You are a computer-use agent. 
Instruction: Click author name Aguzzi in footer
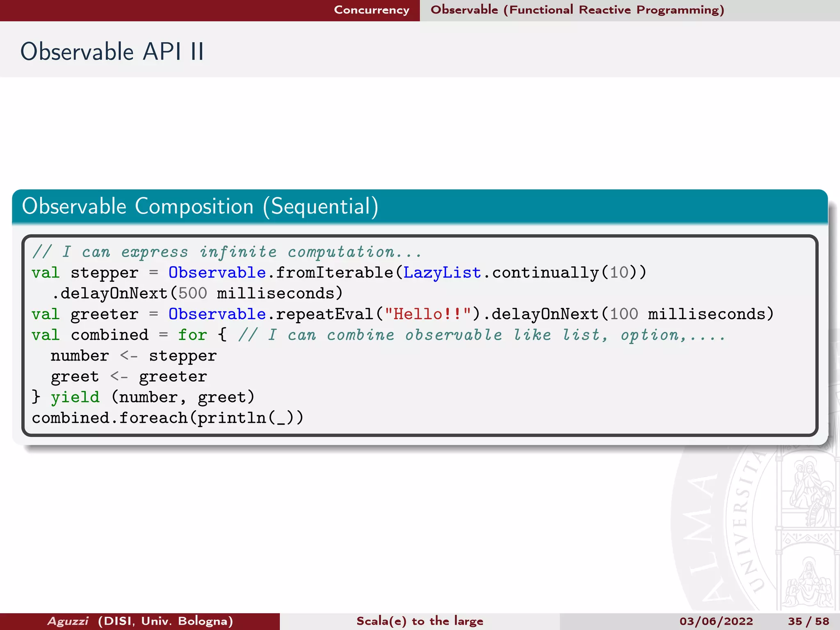[68, 621]
